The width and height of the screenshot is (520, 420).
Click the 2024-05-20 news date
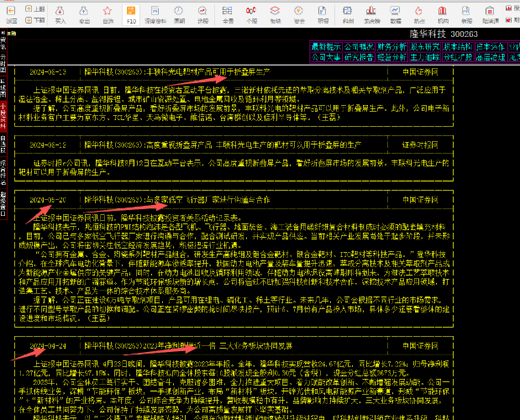click(48, 200)
